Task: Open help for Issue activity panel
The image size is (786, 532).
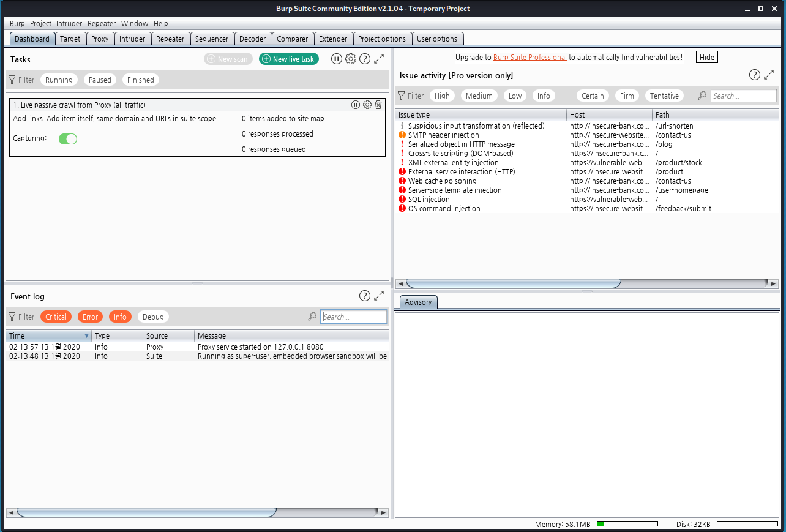Action: [755, 75]
